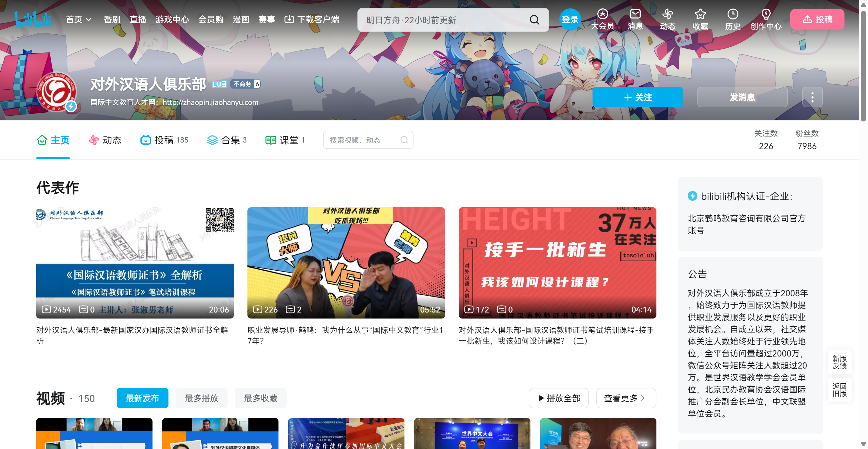Select the 最多播放 sort option

(x=201, y=398)
